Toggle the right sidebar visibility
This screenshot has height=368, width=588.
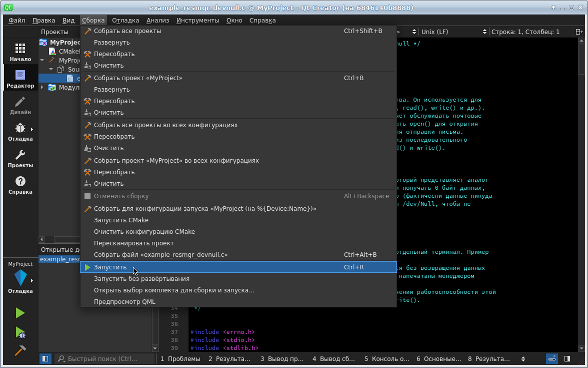point(567,358)
